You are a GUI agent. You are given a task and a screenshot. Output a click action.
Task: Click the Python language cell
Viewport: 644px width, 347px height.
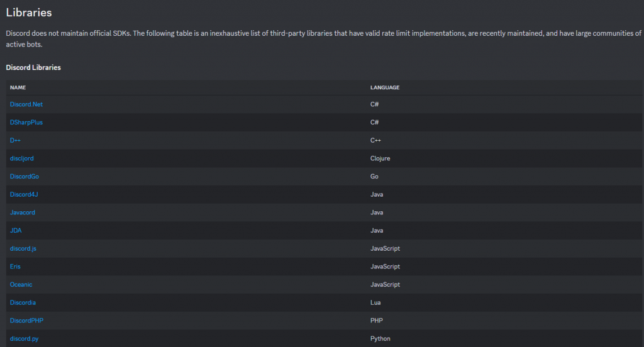pos(380,339)
